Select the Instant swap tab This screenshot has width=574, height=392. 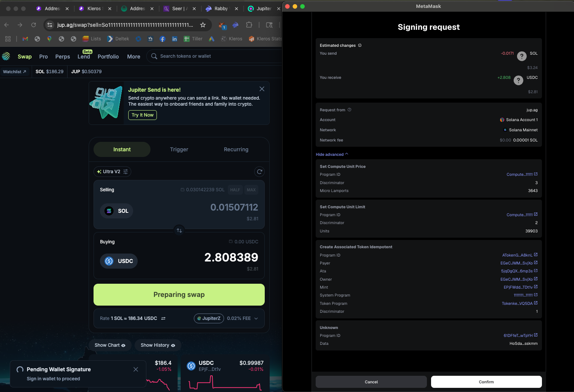(x=122, y=149)
